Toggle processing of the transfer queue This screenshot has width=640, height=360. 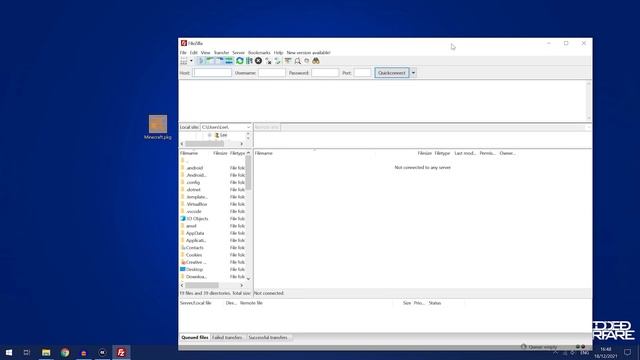[x=249, y=61]
